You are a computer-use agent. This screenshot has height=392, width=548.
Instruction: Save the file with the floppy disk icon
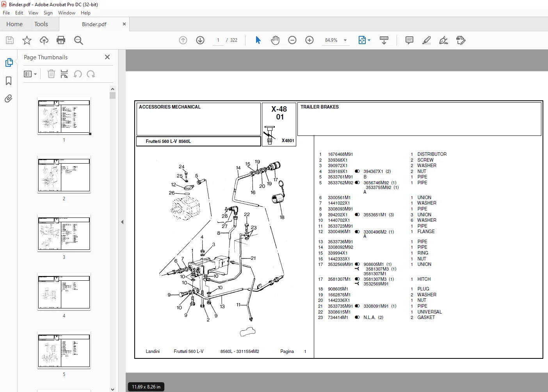click(10, 40)
